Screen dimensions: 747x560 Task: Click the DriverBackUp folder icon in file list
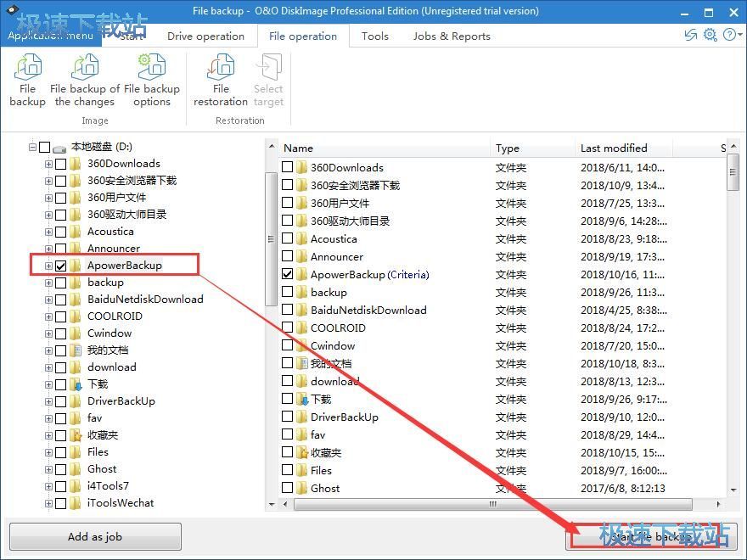point(301,417)
